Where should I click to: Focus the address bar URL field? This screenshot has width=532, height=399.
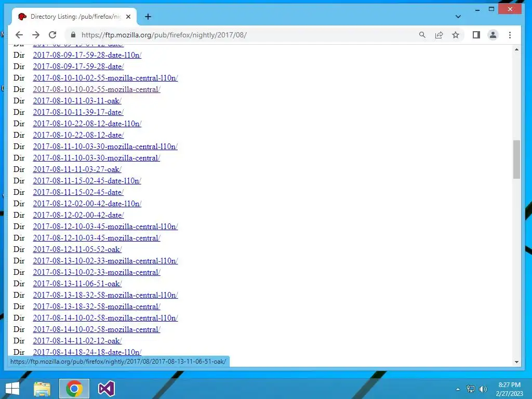tap(246, 35)
